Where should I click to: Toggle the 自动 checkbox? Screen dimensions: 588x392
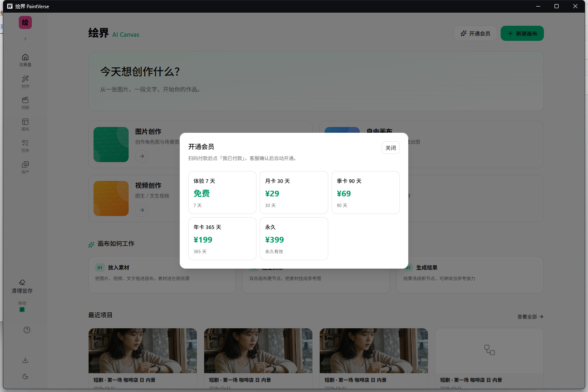pyautogui.click(x=22, y=310)
